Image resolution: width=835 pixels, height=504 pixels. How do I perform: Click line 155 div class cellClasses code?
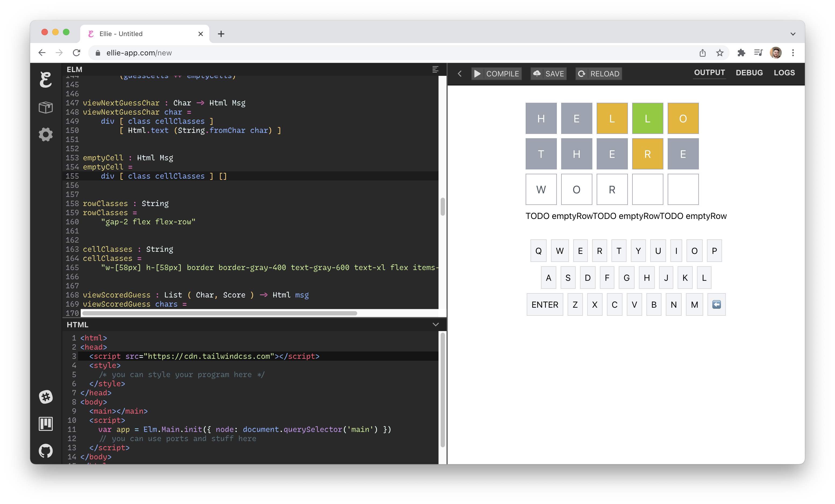click(x=164, y=176)
